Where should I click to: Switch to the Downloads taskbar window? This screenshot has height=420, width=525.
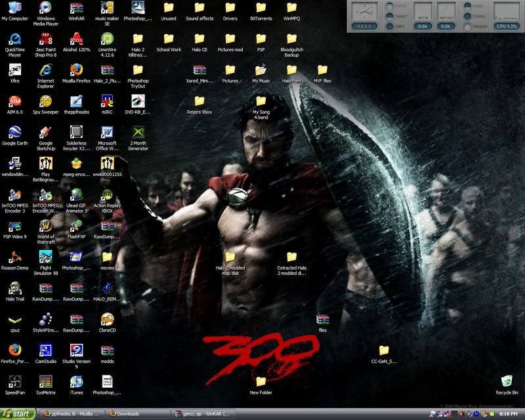pyautogui.click(x=138, y=414)
